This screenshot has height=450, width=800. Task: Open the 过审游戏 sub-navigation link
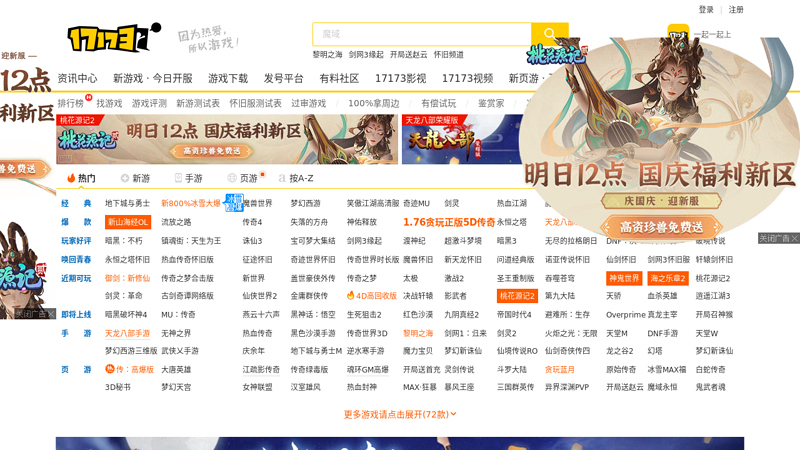tap(308, 103)
